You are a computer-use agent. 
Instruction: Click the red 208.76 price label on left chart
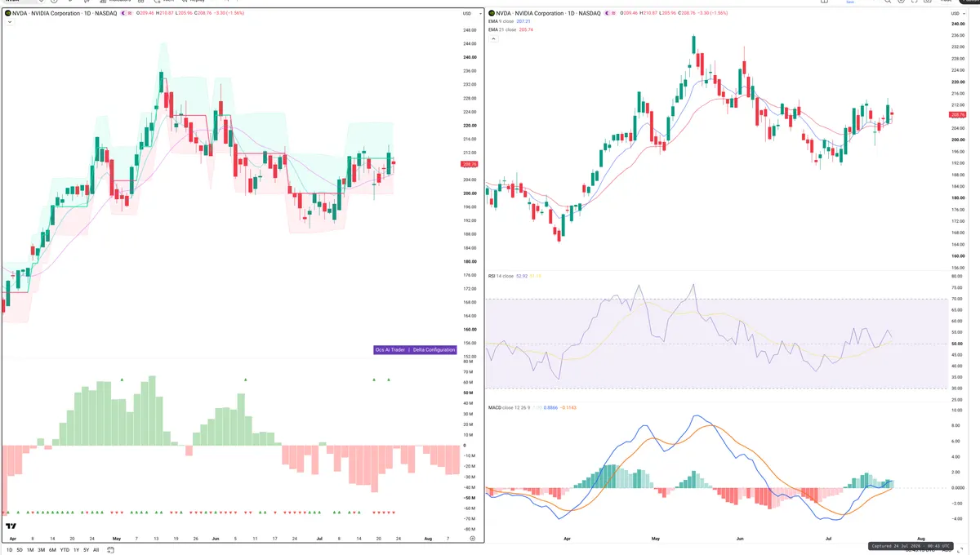470,164
